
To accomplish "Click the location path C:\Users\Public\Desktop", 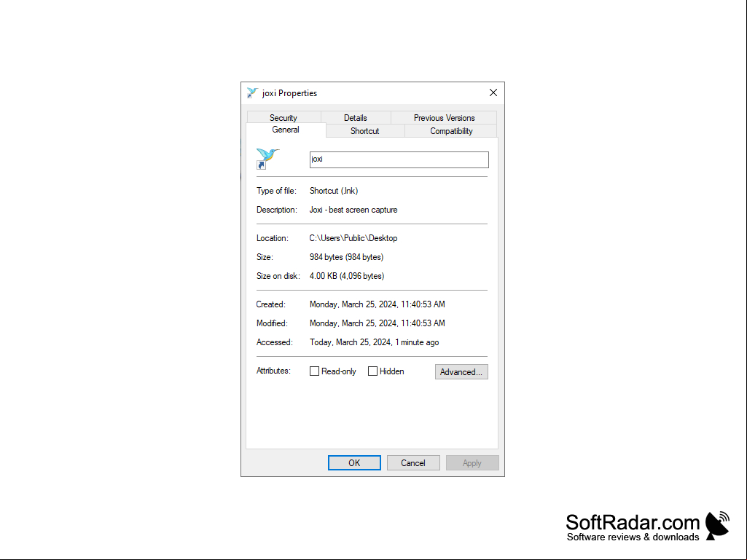I will [353, 238].
